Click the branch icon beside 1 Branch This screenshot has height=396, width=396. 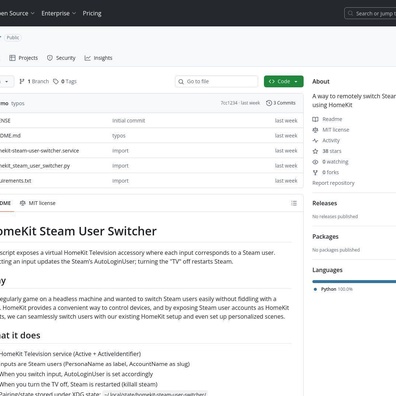click(22, 81)
